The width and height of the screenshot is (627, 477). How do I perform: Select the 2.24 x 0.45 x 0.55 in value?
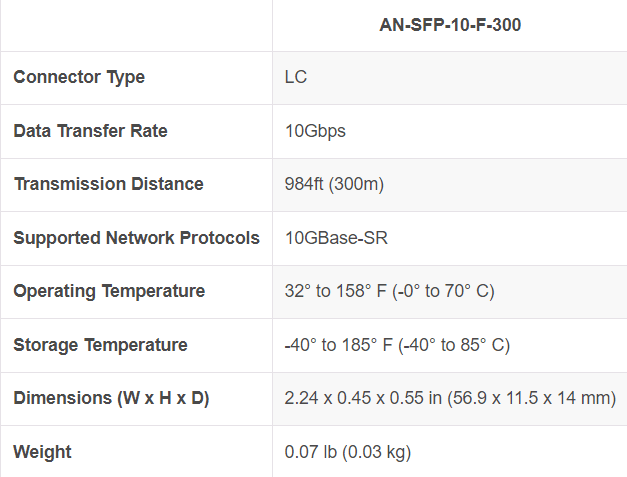coord(365,398)
